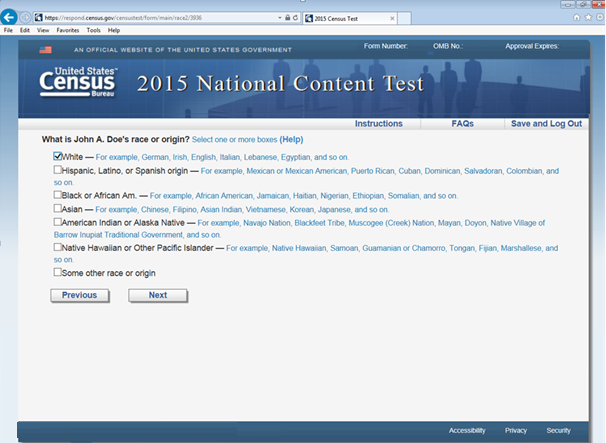Click Save and Log Out

(x=546, y=124)
